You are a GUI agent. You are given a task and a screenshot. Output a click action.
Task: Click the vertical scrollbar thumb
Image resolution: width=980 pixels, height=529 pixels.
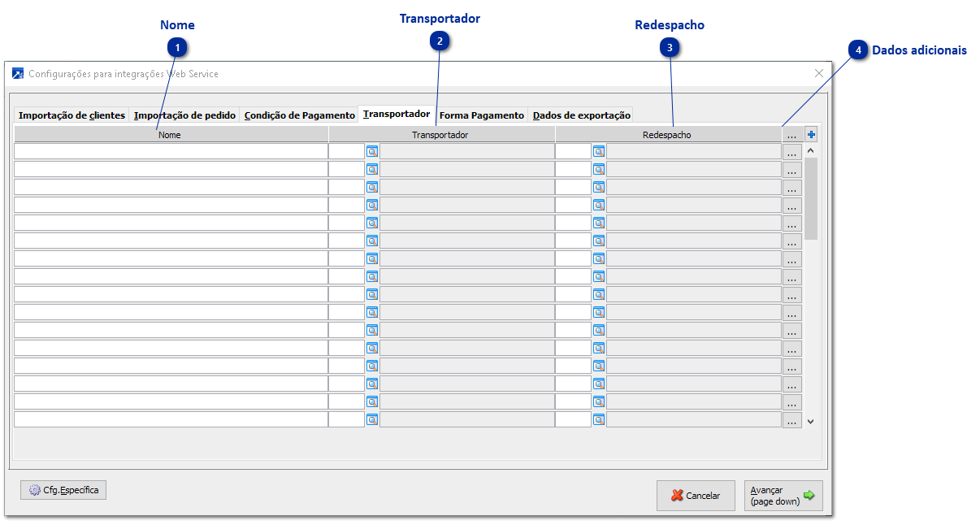(811, 198)
